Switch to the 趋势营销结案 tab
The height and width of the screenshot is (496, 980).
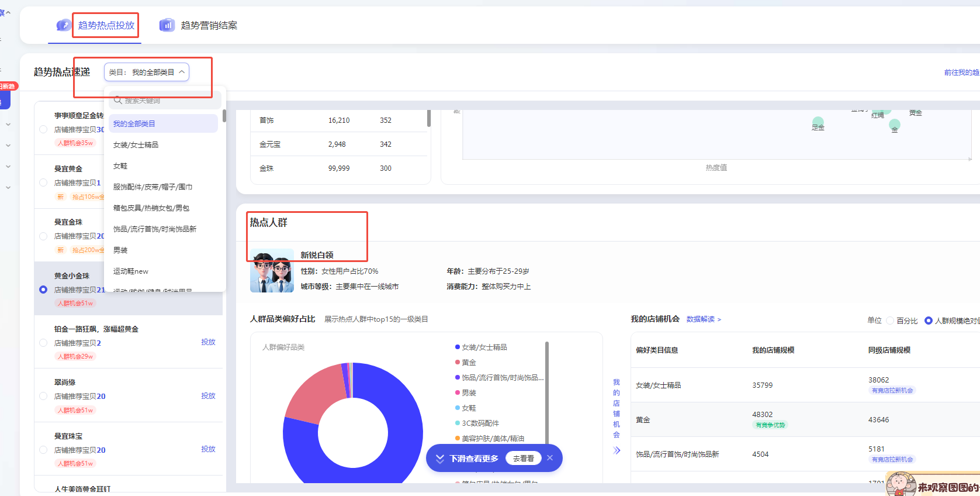tap(209, 25)
